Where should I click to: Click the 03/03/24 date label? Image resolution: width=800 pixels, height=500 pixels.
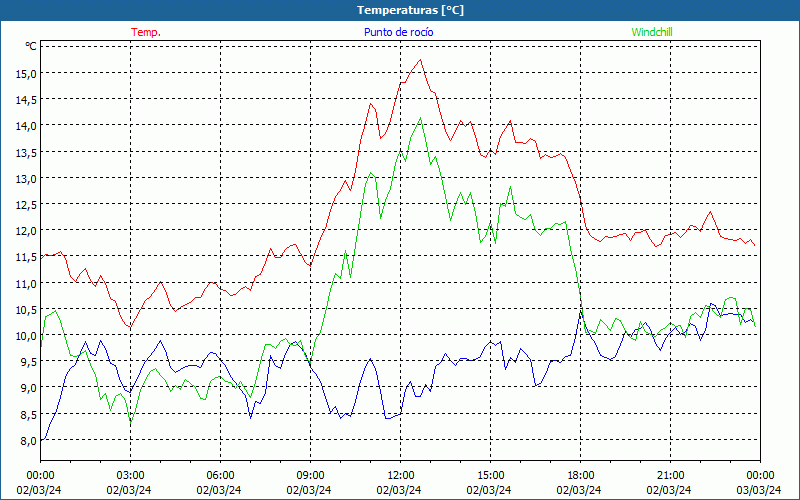click(759, 490)
